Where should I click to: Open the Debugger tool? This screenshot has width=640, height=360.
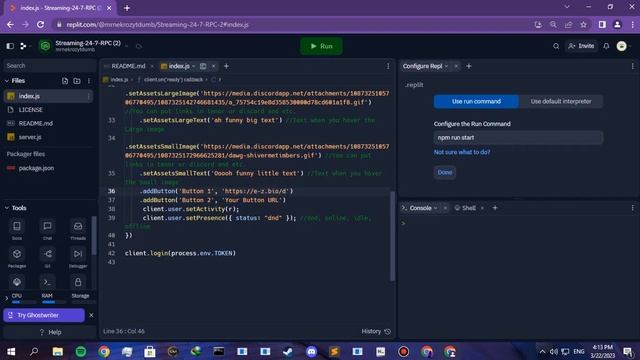[x=78, y=258]
